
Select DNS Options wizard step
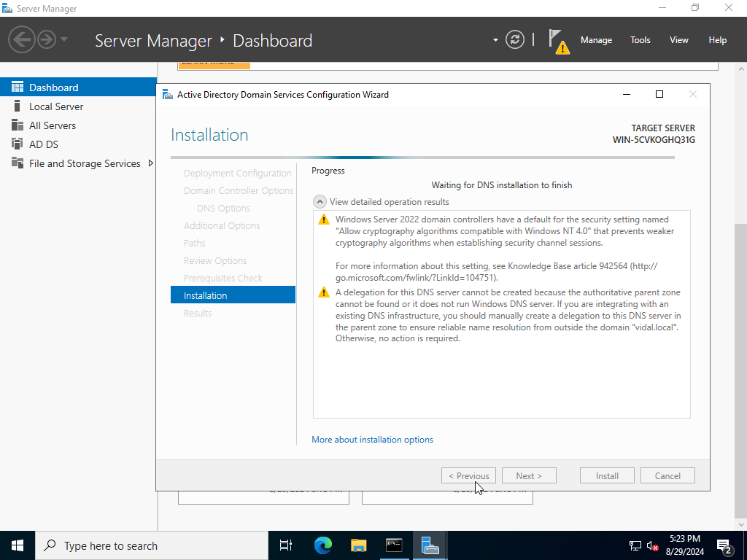[223, 208]
